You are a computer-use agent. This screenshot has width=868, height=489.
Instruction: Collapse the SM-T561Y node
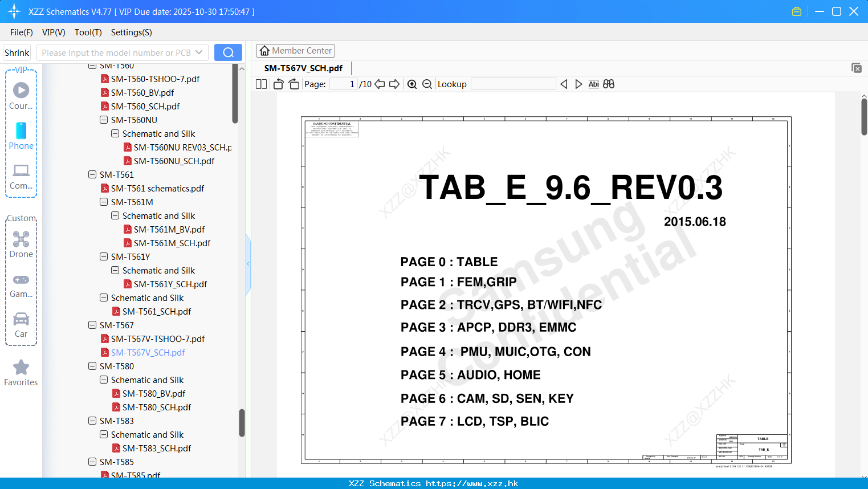[104, 256]
